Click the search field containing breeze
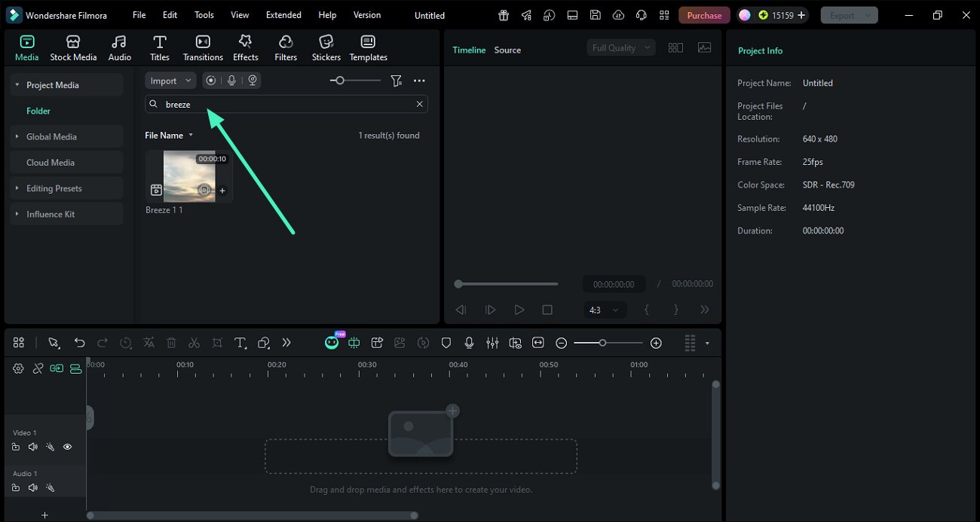 pyautogui.click(x=286, y=104)
